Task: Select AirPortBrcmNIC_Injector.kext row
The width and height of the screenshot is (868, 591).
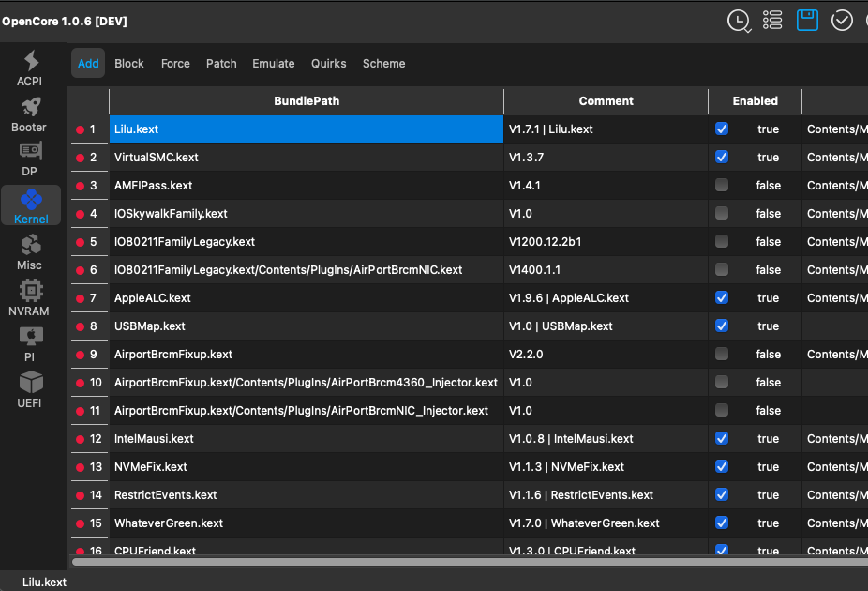Action: pos(307,411)
